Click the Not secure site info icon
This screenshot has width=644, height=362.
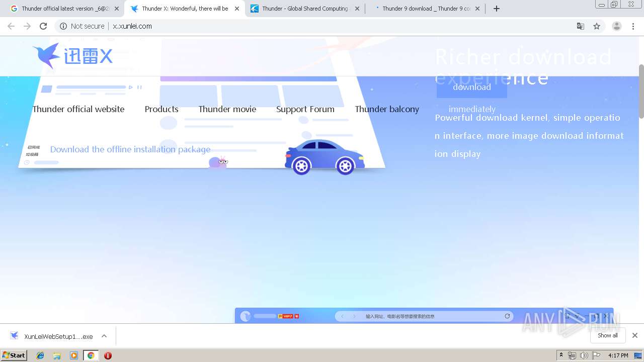pyautogui.click(x=63, y=26)
